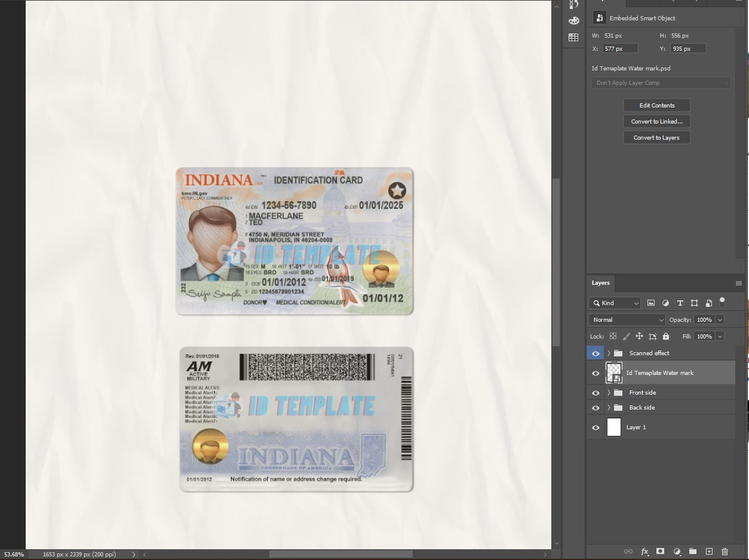Filter layers by smart objects
The width and height of the screenshot is (749, 560).
(708, 303)
